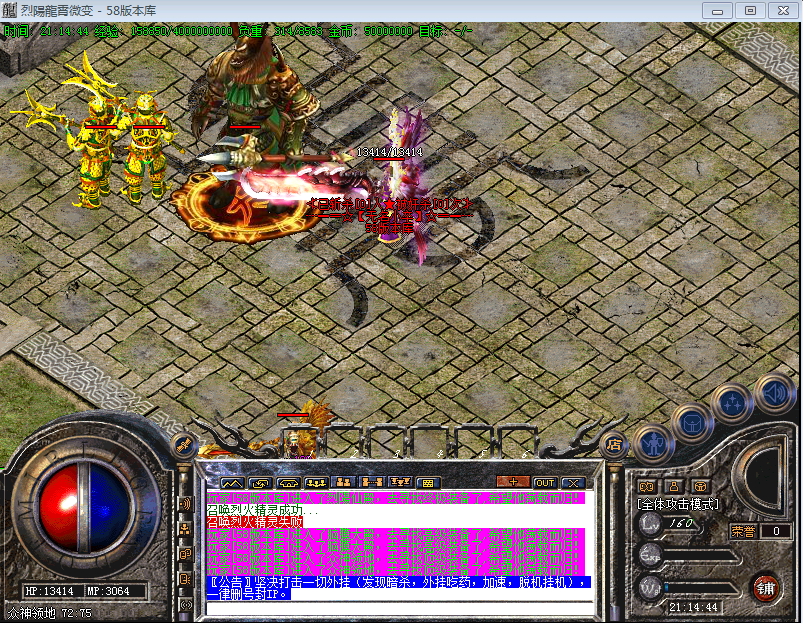Click the 召唤烈火精灵成功 chat line
803x623 pixels.
[263, 510]
